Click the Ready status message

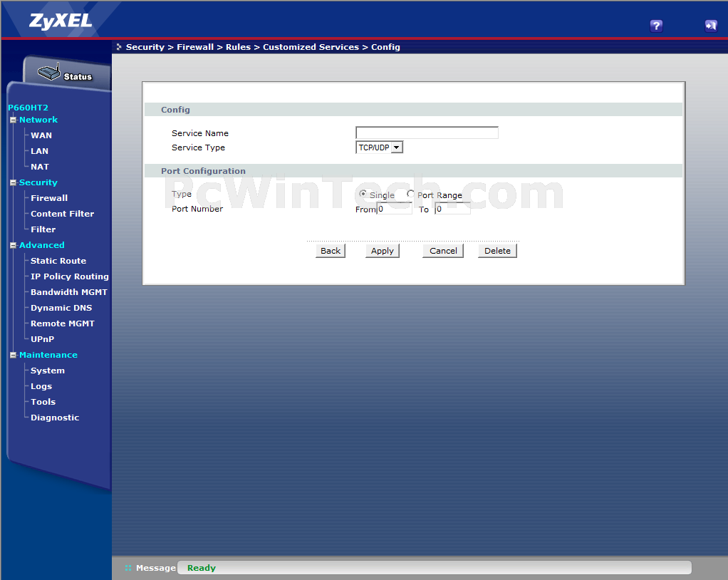point(202,568)
